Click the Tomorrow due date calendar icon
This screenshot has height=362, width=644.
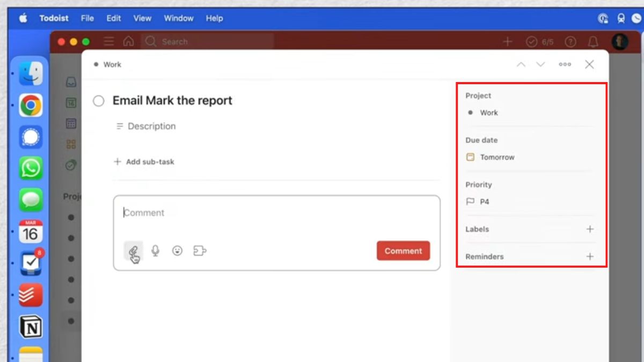pos(470,157)
